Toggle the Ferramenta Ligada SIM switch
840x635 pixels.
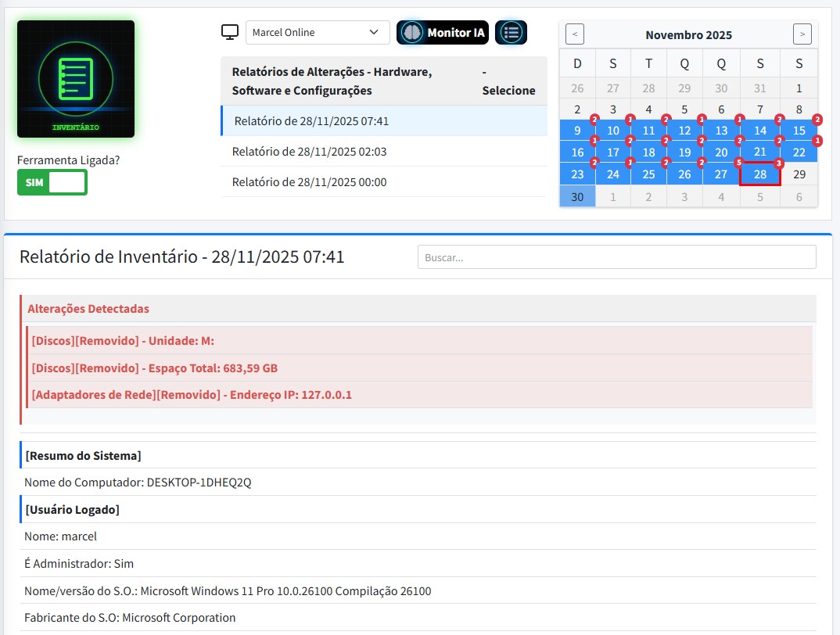52,182
